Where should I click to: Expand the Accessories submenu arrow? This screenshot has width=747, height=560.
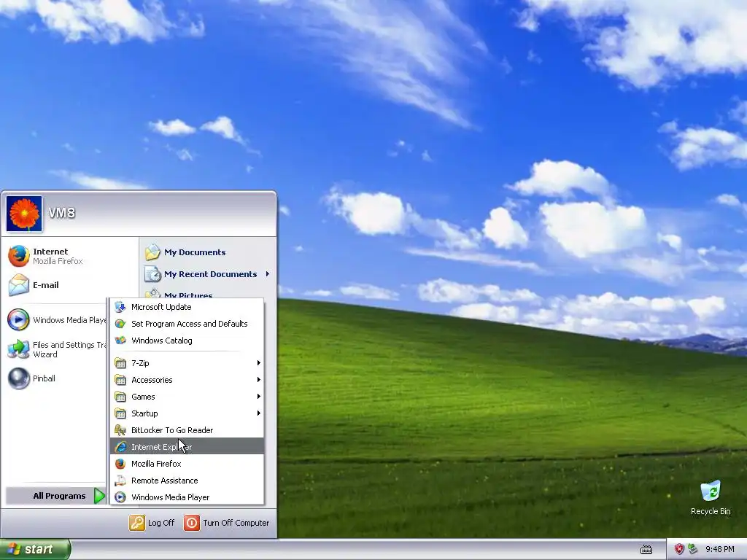(259, 379)
